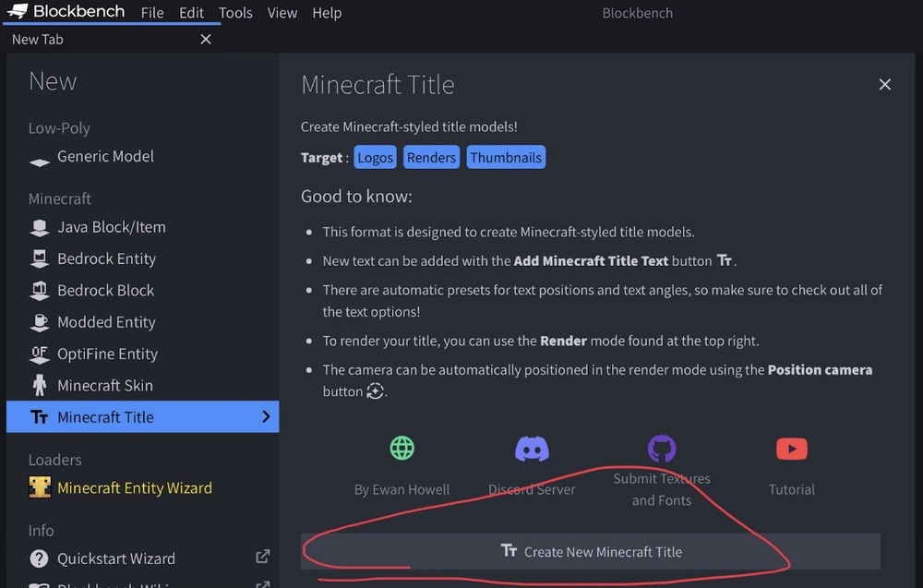Open the Help menu
This screenshot has height=588, width=923.
tap(327, 12)
